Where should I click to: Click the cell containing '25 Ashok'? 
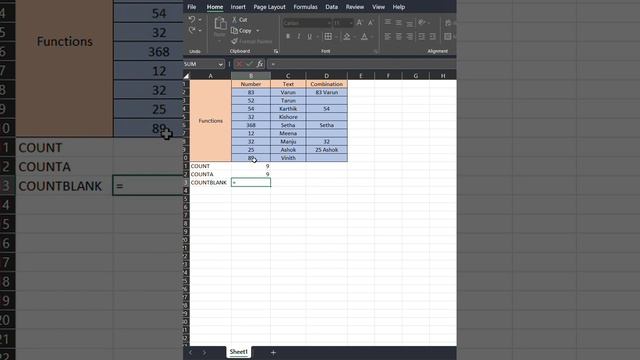coord(327,150)
